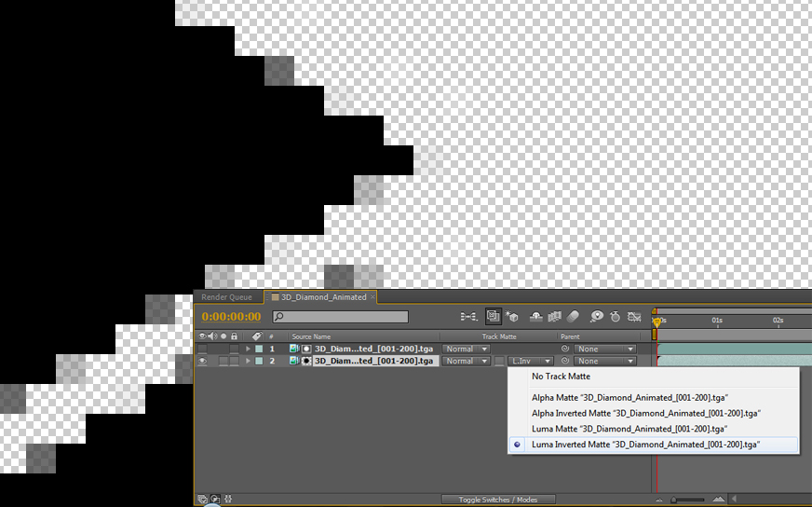
Task: Open the Composition Mini-Flowchart icon
Action: 468,316
